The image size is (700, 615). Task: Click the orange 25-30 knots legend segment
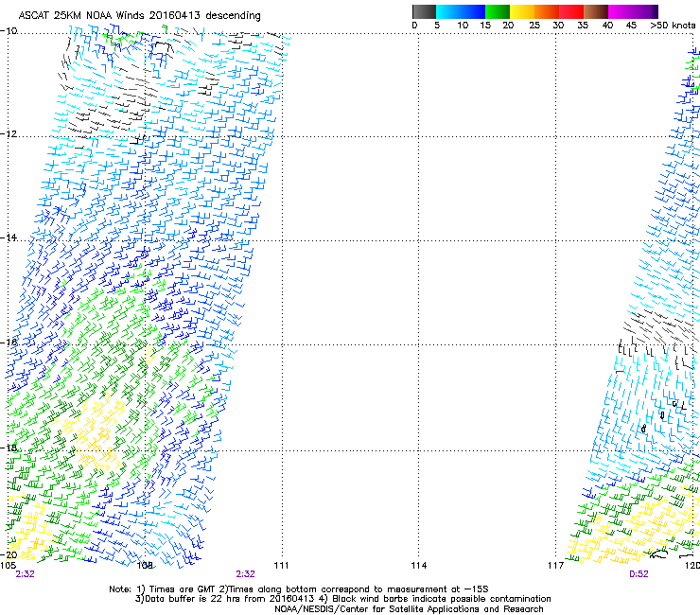[547, 11]
